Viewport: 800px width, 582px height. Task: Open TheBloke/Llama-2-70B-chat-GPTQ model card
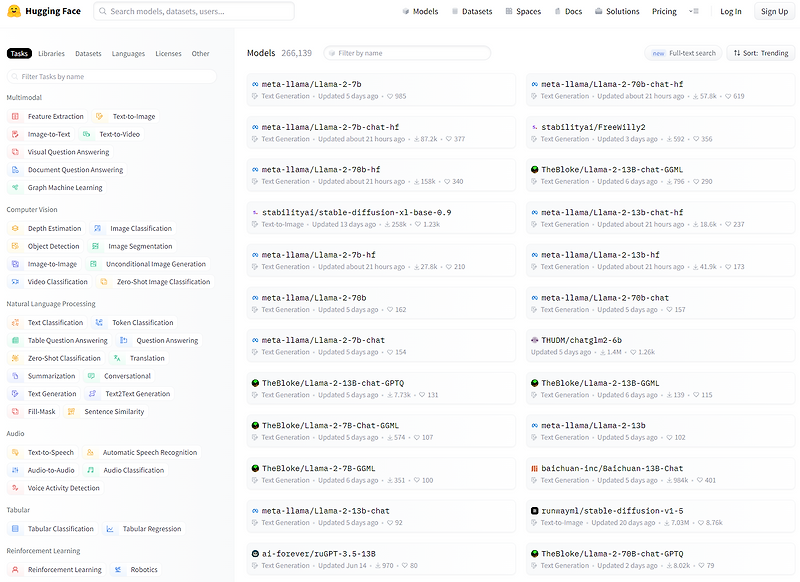pos(660,559)
